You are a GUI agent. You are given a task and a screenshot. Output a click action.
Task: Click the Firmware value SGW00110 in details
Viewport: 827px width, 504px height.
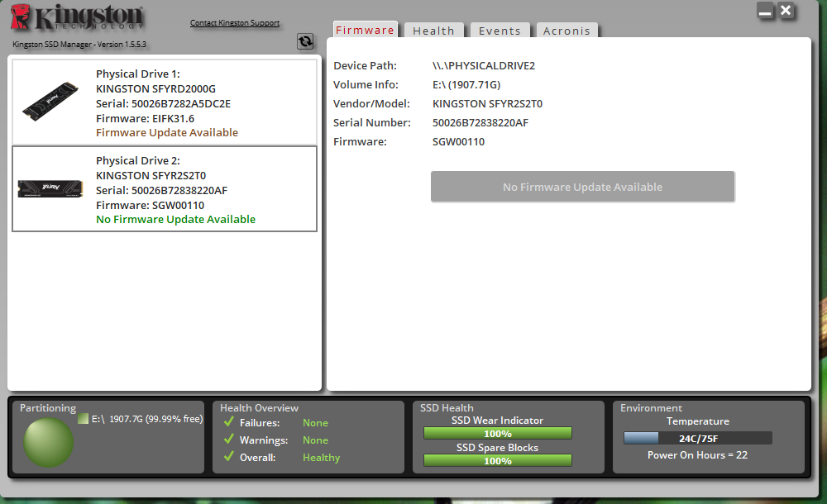458,142
